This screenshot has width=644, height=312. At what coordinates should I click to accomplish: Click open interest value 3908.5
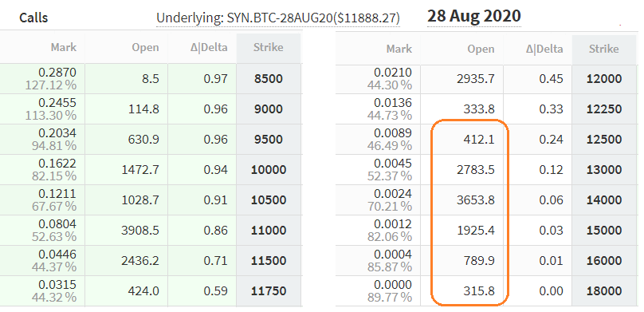140,230
